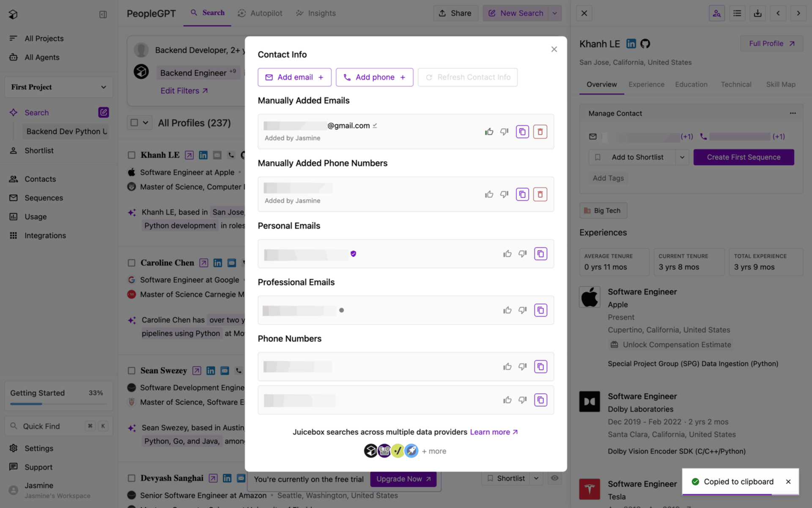Open Full Profile link
The width and height of the screenshot is (812, 508).
coord(771,44)
